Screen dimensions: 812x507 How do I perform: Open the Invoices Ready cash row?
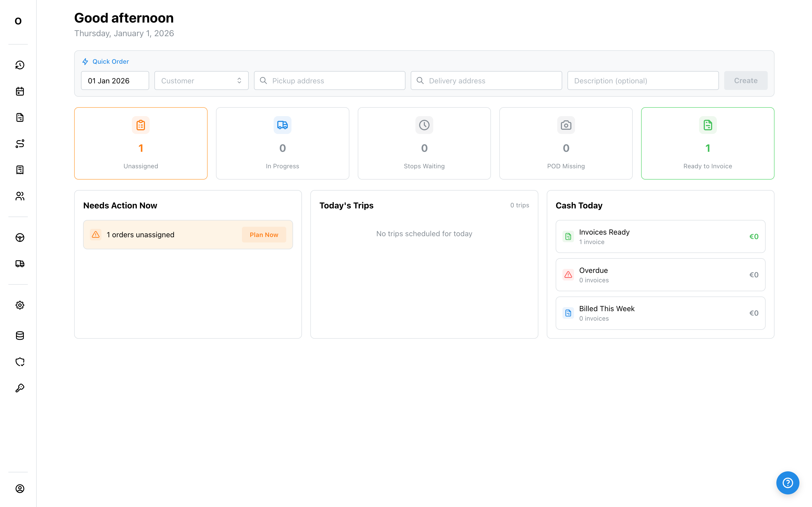pyautogui.click(x=660, y=237)
